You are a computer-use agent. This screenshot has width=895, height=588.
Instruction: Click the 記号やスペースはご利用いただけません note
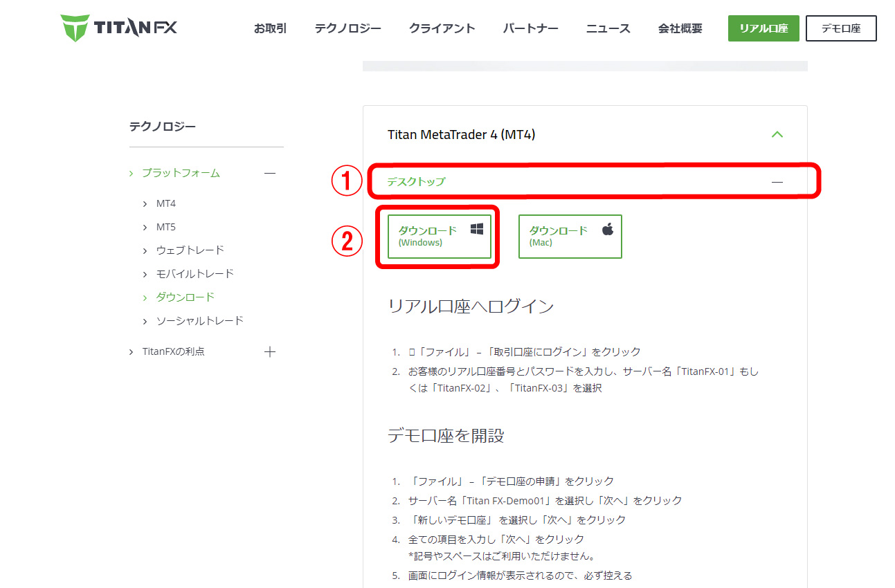point(502,555)
